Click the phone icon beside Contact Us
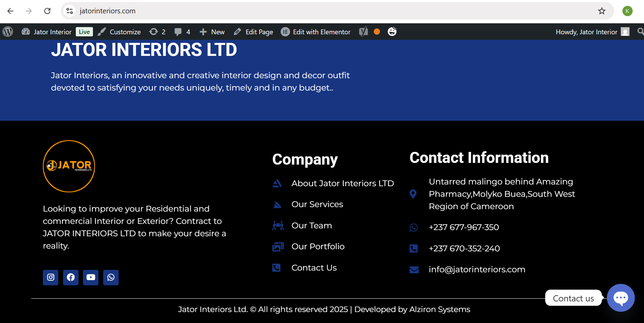Image resolution: width=644 pixels, height=323 pixels. click(x=276, y=268)
